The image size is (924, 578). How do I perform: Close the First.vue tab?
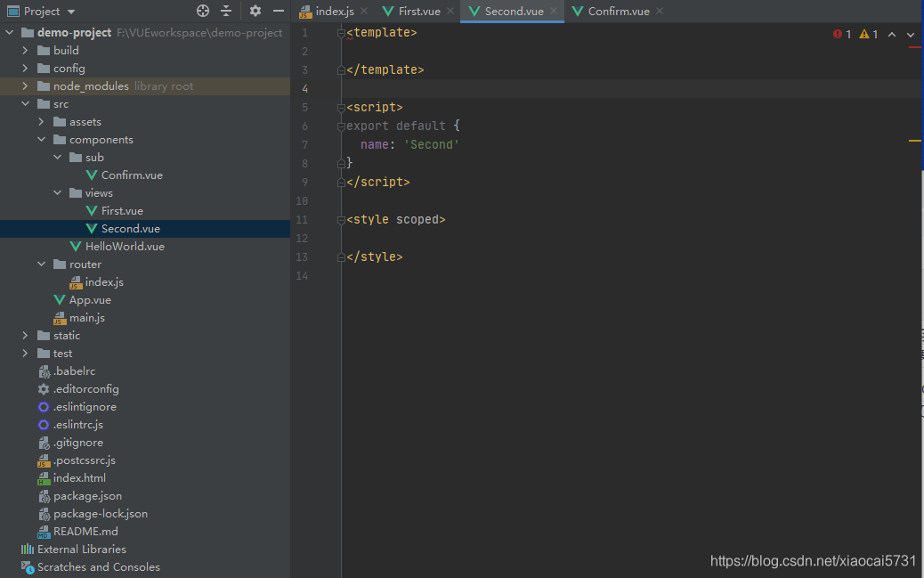tap(450, 11)
